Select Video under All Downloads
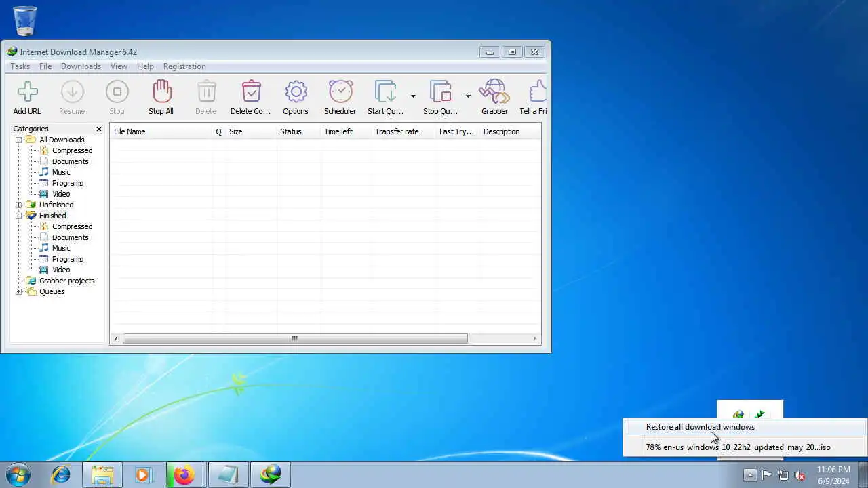Image resolution: width=868 pixels, height=488 pixels. pyautogui.click(x=61, y=194)
